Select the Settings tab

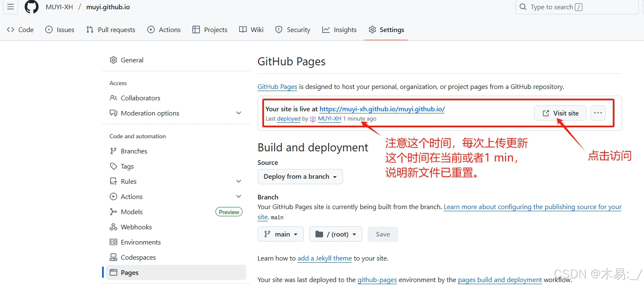(x=386, y=30)
